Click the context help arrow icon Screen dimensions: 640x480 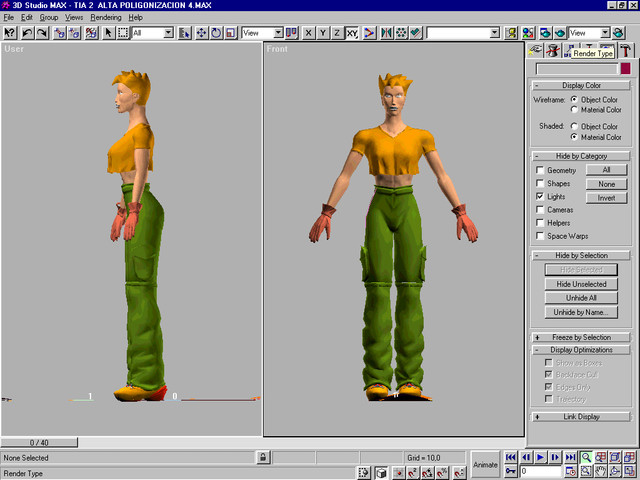(x=9, y=33)
